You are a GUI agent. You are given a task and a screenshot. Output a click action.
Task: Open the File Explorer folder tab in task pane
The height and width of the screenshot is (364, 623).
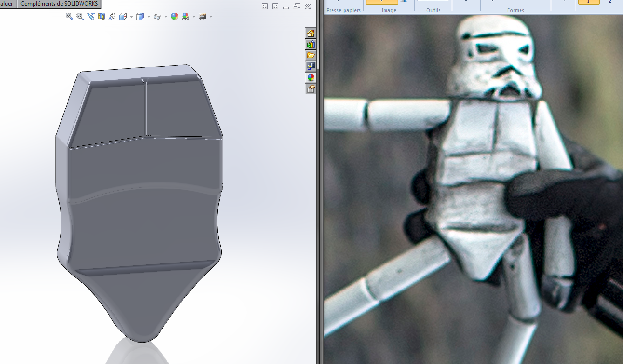[x=311, y=55]
